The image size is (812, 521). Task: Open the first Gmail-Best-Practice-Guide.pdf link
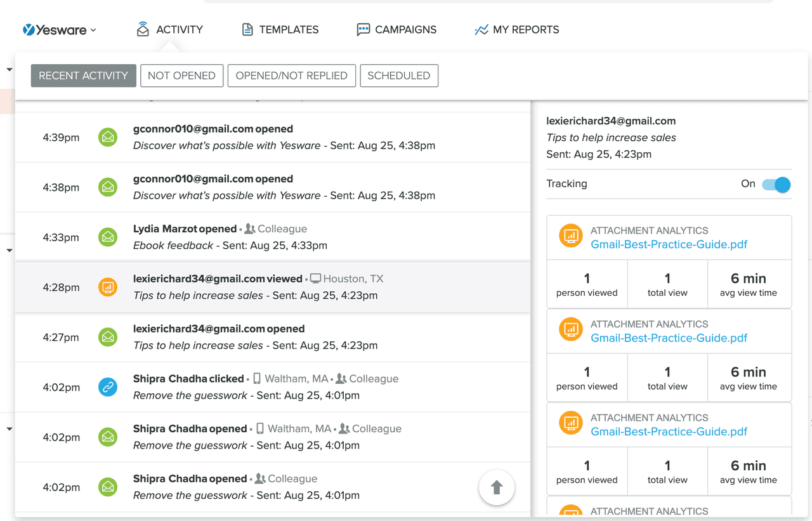[669, 244]
